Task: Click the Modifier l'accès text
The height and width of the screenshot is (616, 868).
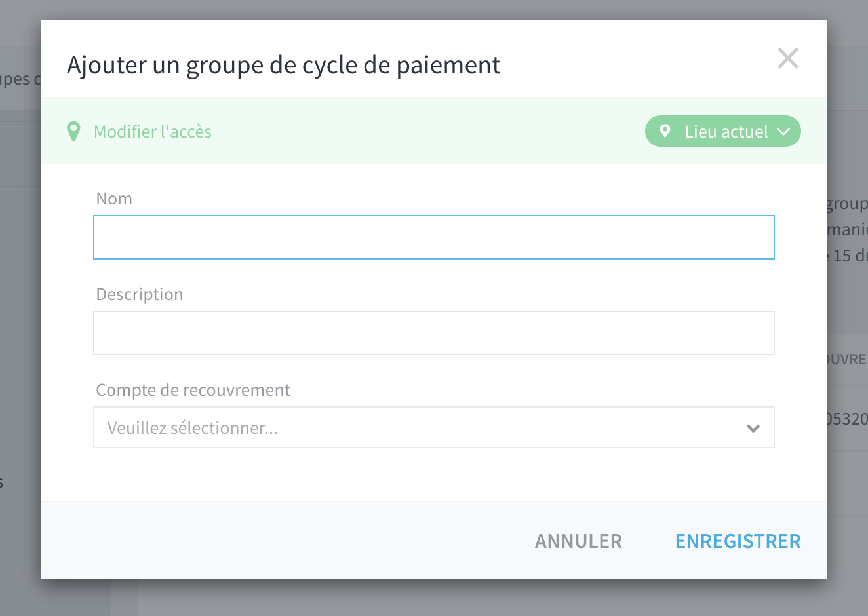Action: coord(153,132)
